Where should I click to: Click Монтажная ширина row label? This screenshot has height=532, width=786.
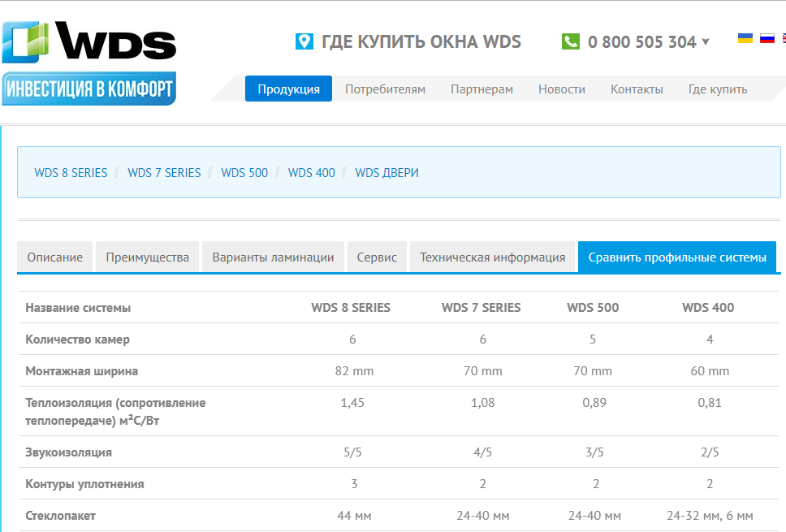pyautogui.click(x=82, y=371)
